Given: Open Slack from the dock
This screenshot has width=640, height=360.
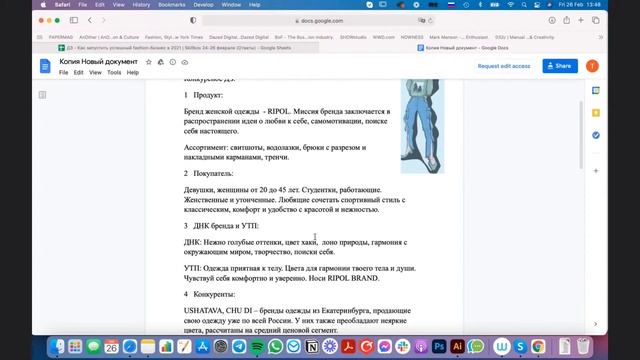Looking at the screenshot, I should pyautogui.click(x=402, y=347).
